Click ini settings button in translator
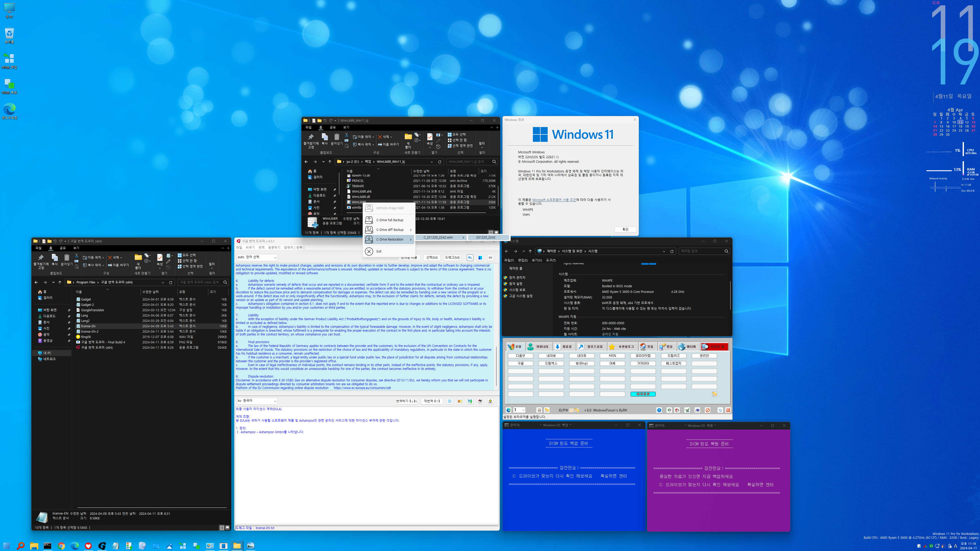Image resolution: width=980 pixels, height=551 pixels. click(490, 257)
